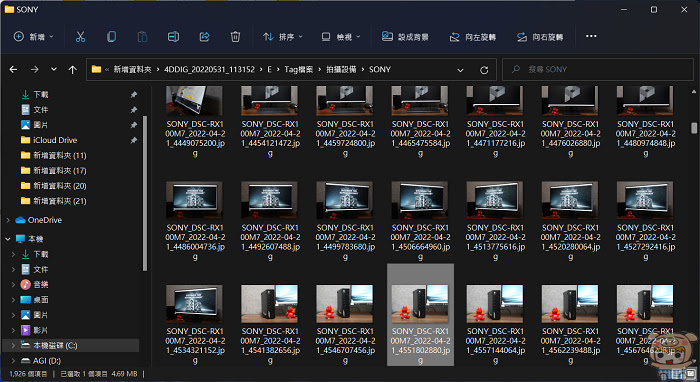This screenshot has height=382, width=700.
Task: Collapse the 本機 tree node chevron
Action: click(x=8, y=239)
